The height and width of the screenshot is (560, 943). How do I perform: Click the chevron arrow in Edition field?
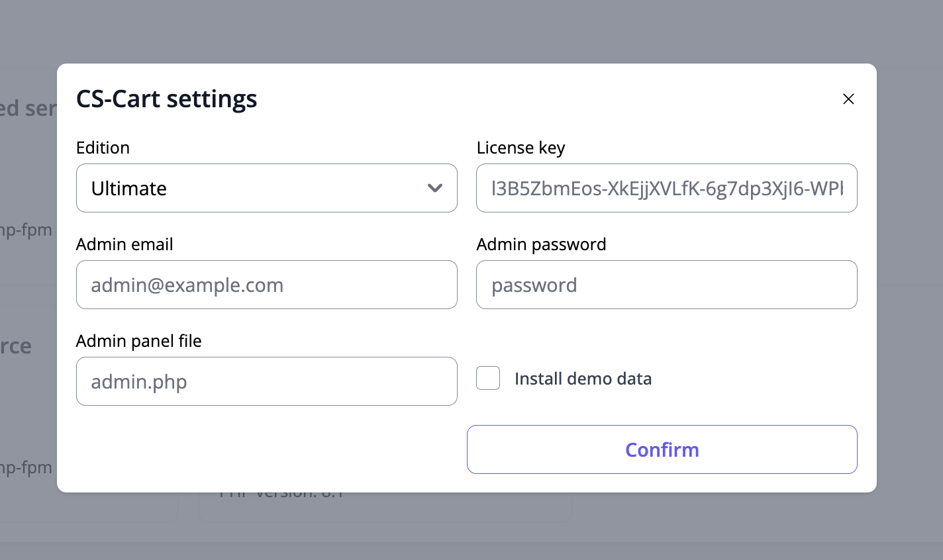[x=435, y=188]
